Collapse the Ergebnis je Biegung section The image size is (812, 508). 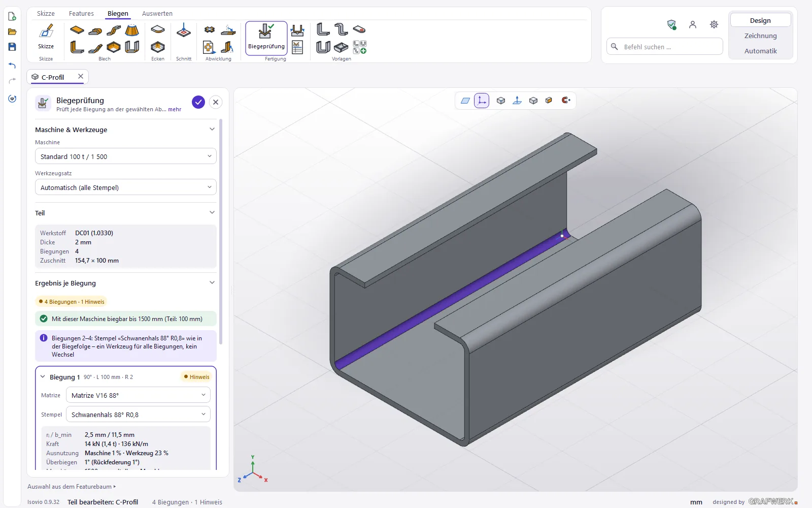[212, 283]
